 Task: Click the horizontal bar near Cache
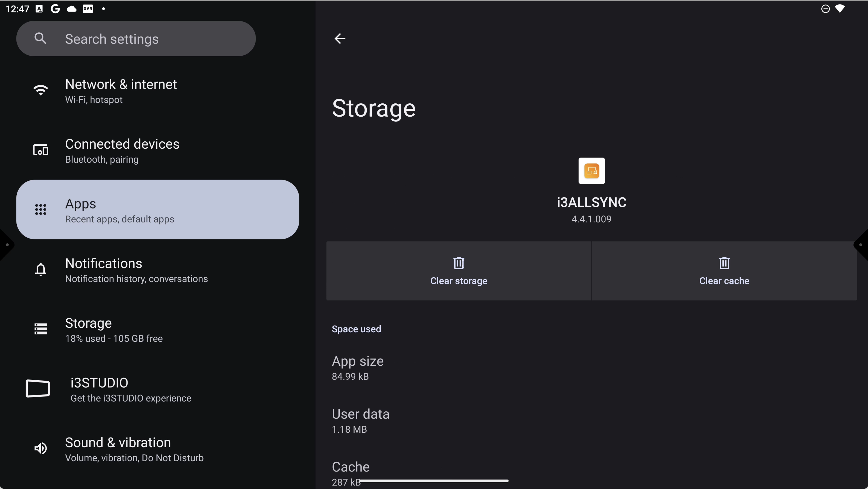(x=434, y=481)
